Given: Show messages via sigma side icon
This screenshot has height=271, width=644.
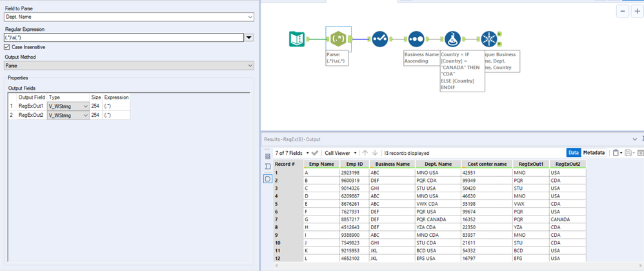Looking at the screenshot, I should [268, 166].
